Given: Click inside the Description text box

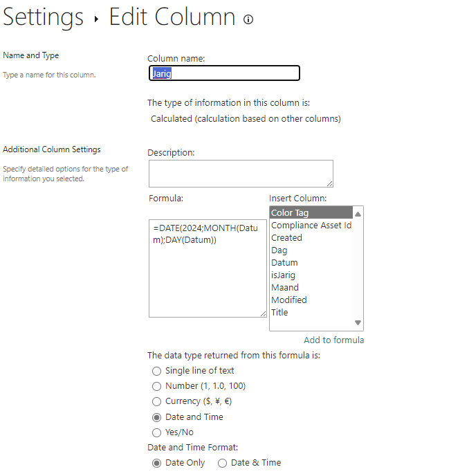Looking at the screenshot, I should [240, 174].
